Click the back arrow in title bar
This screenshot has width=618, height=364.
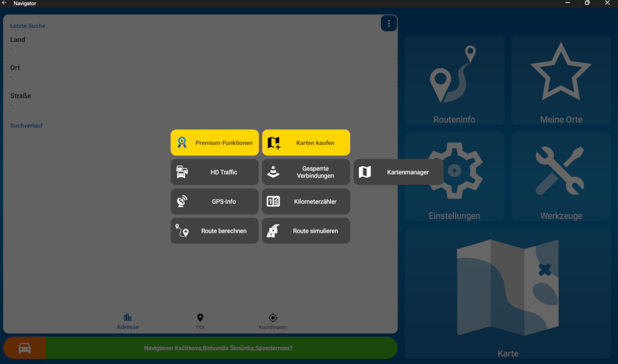[x=5, y=4]
